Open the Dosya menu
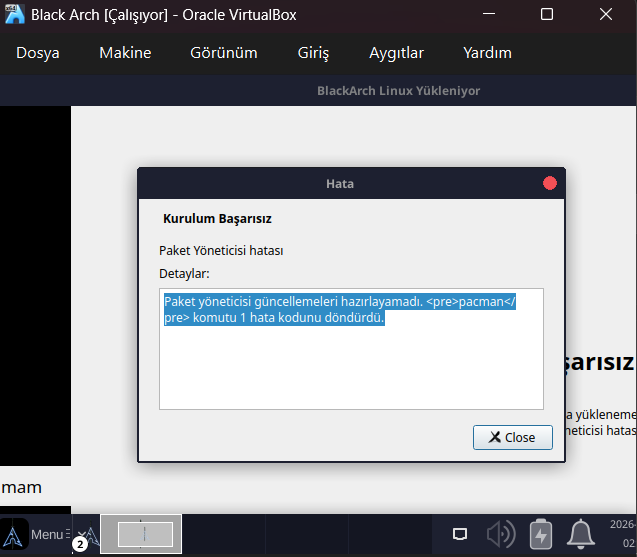 pyautogui.click(x=38, y=53)
